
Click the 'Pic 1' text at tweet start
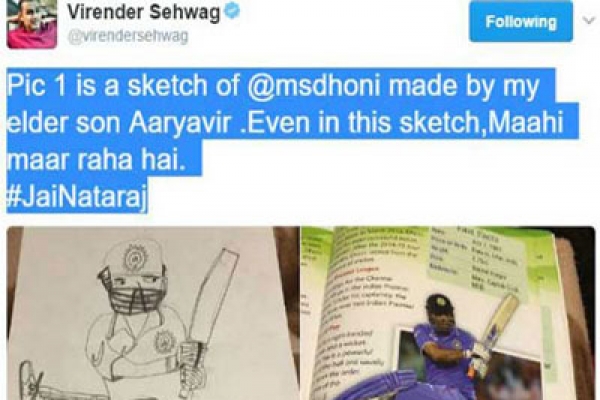37,86
